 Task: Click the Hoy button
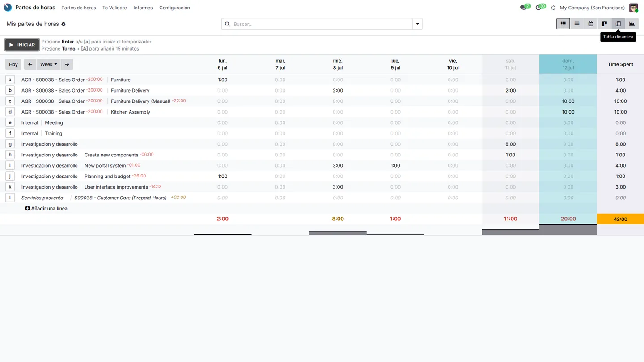pos(13,64)
